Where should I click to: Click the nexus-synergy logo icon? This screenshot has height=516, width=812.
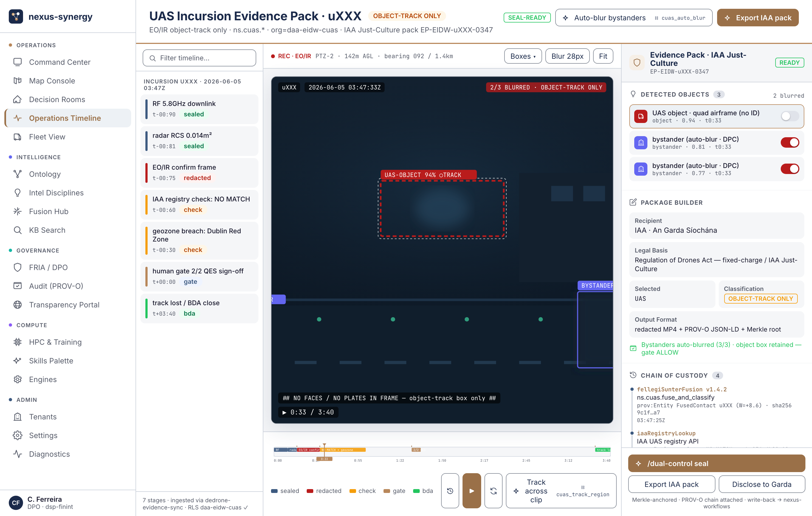point(16,16)
